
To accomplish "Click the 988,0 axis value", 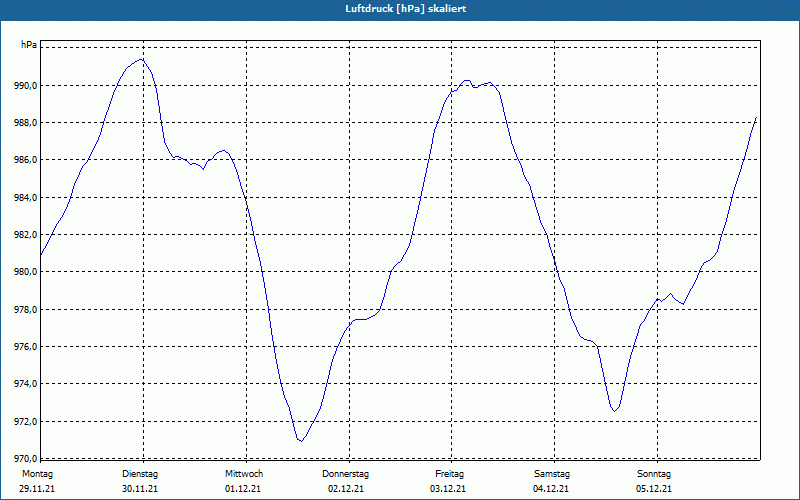I will coord(26,123).
